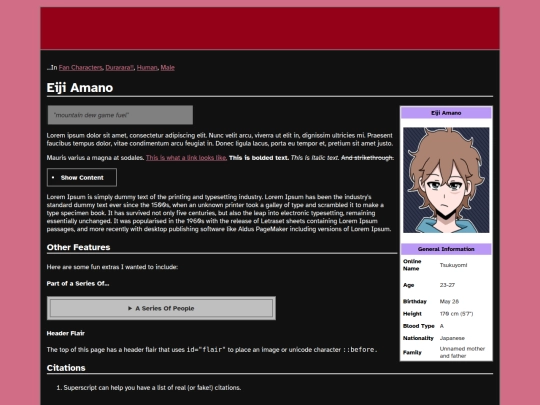Click the 'Part of a Series Of...' subheading

click(x=78, y=283)
